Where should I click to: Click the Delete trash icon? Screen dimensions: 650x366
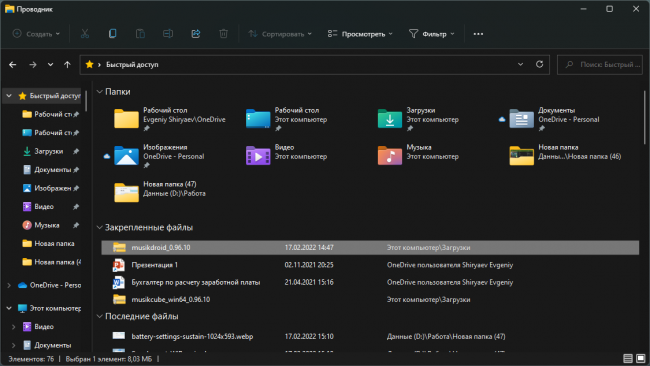click(223, 34)
